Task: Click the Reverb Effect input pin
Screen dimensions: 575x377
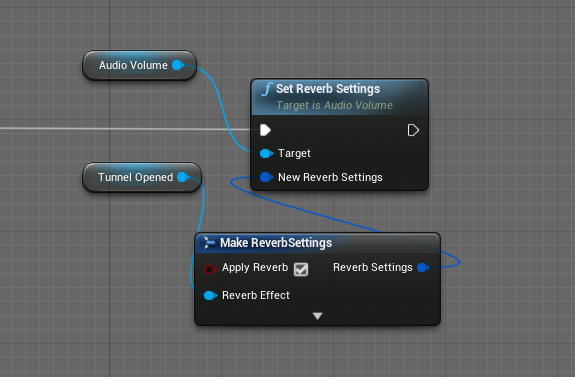Action: [x=210, y=295]
